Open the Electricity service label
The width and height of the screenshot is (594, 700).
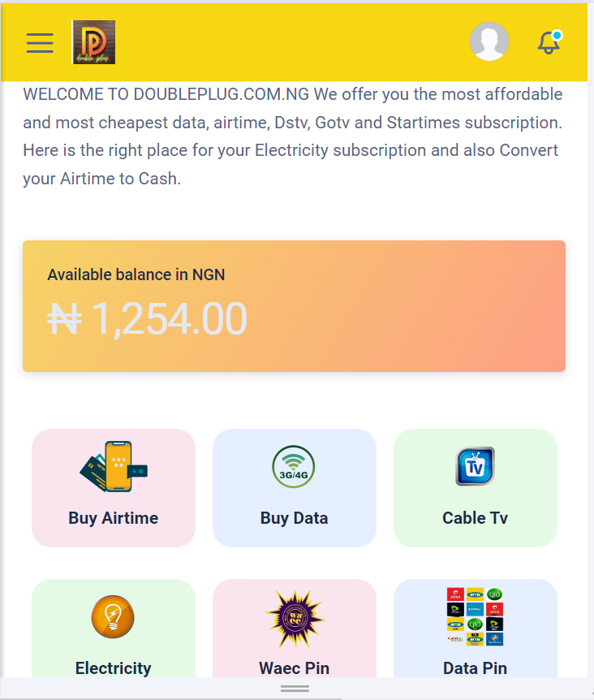(x=114, y=668)
